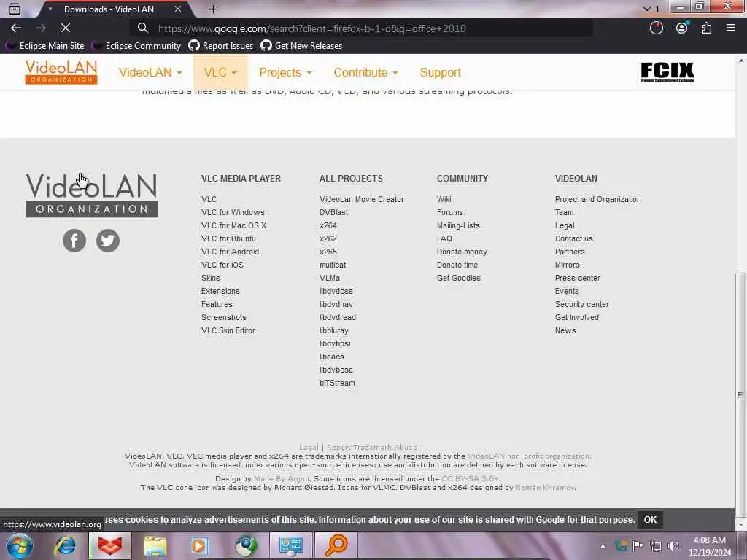Open VLC for Mac OS X link

coord(233,225)
